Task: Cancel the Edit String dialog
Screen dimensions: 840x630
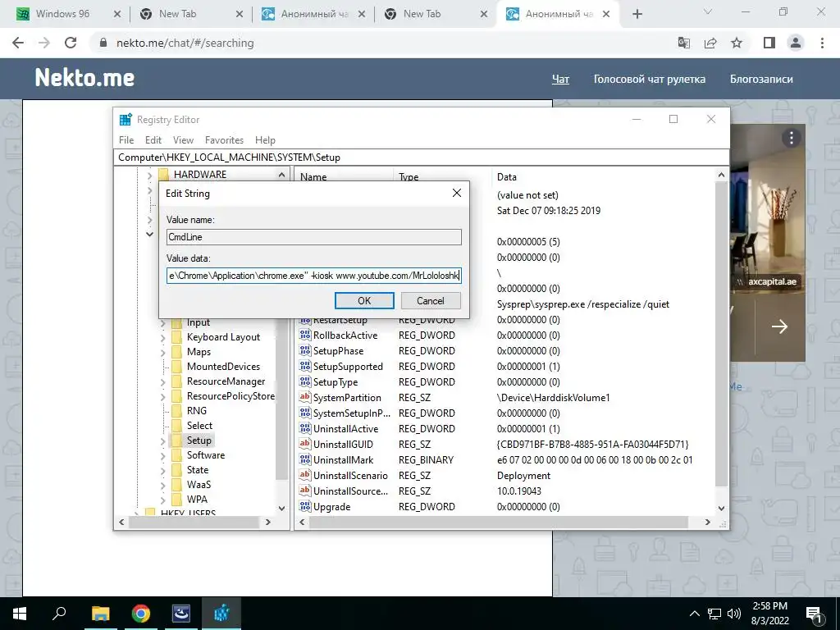Action: (x=431, y=300)
